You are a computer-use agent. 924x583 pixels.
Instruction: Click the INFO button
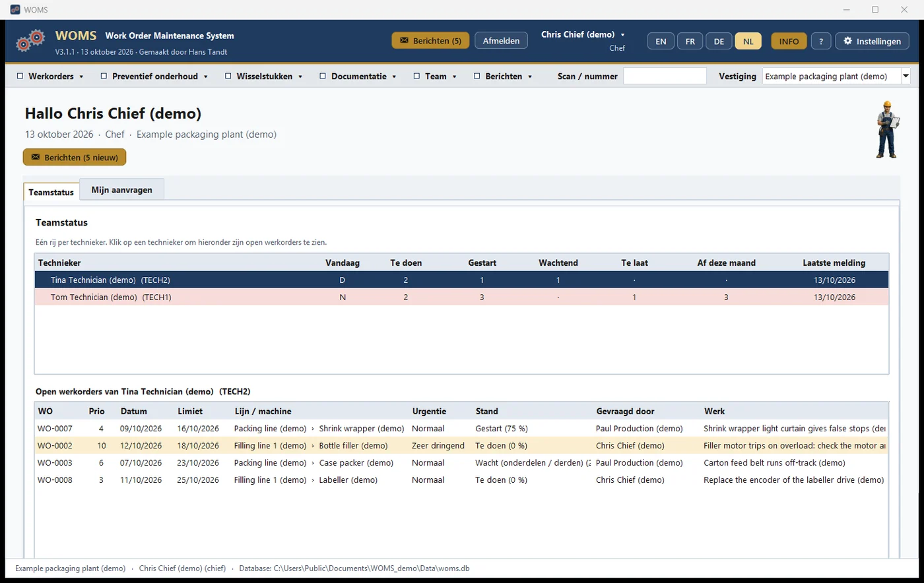tap(789, 41)
